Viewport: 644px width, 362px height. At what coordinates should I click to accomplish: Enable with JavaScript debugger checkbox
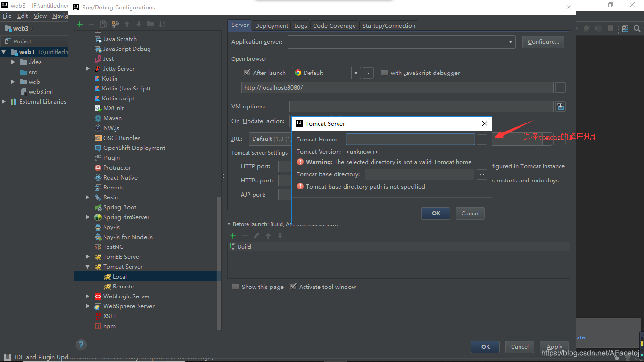(384, 73)
